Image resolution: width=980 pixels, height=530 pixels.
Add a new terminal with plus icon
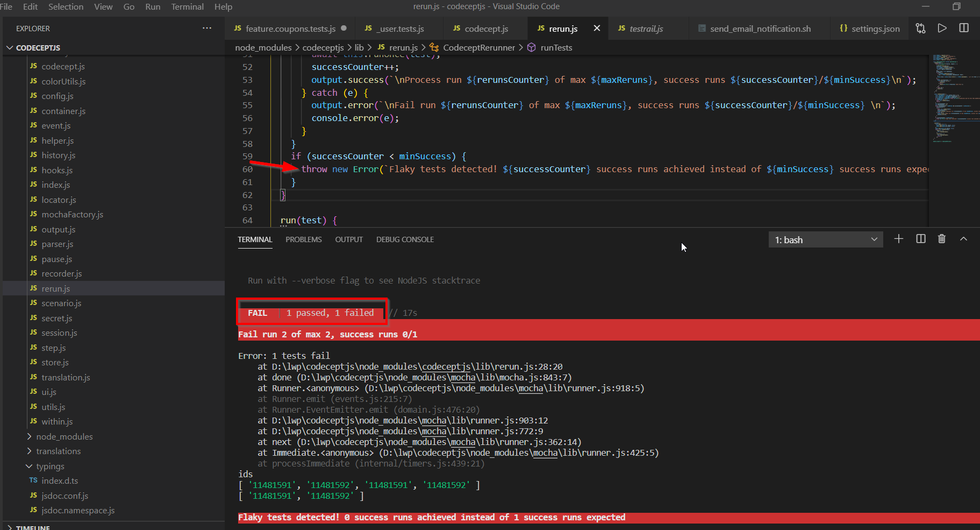click(899, 239)
